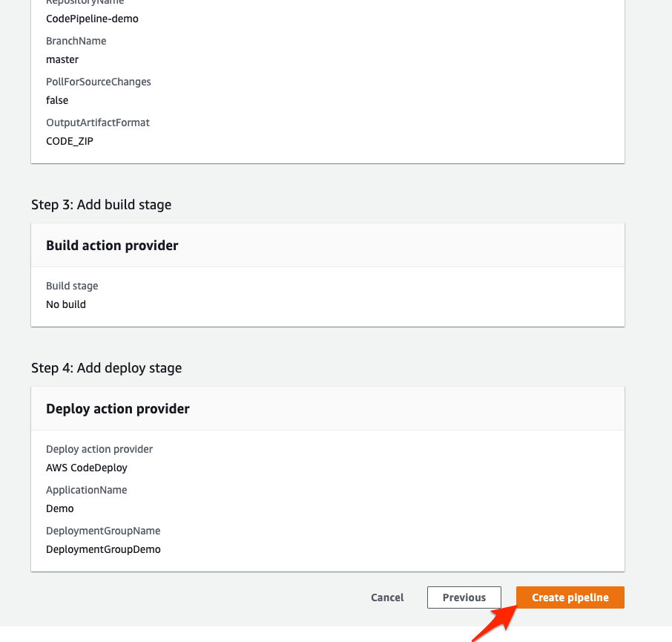Click the false value under PollForSourceChanges

[57, 100]
